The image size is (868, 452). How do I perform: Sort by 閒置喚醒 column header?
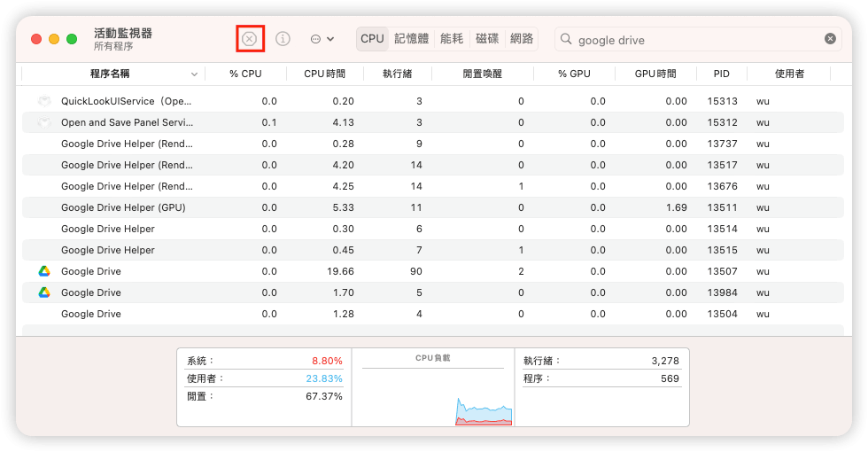482,74
